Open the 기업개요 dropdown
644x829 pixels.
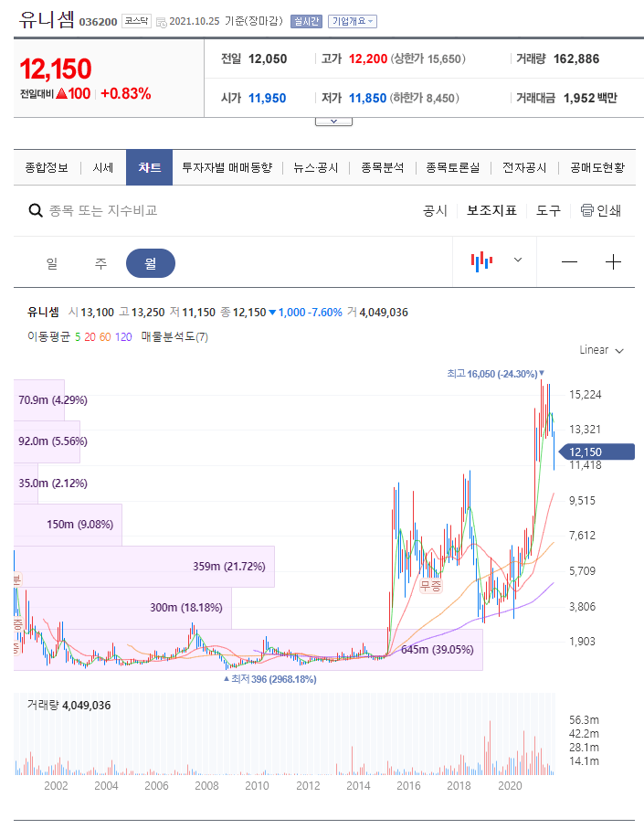[353, 21]
